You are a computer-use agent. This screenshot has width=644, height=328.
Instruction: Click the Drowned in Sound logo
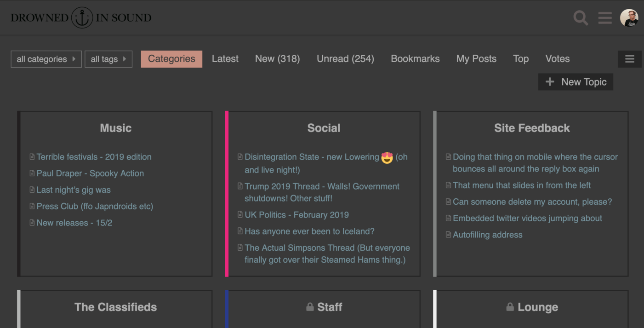click(x=81, y=17)
